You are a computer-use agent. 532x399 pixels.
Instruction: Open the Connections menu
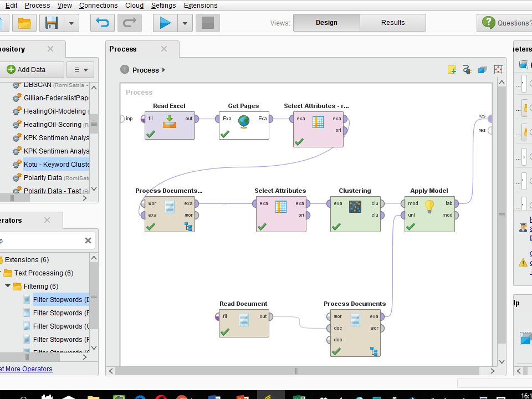coord(99,6)
